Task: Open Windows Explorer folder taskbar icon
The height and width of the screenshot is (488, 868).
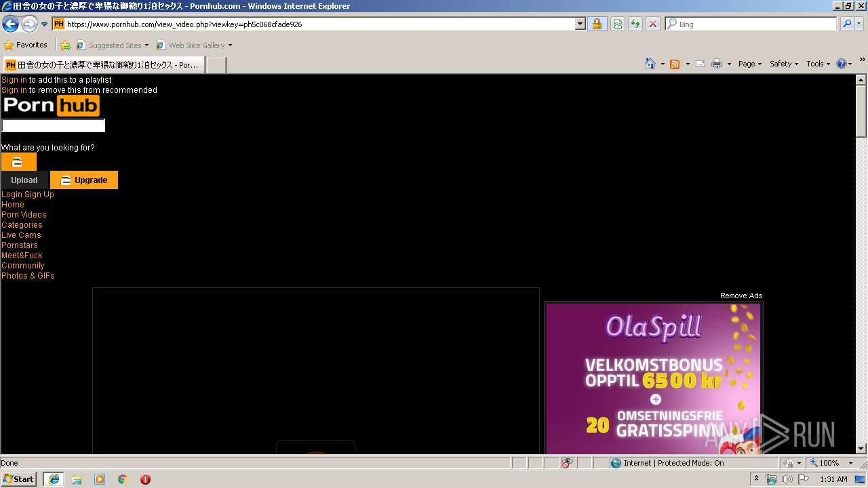Action: click(77, 479)
